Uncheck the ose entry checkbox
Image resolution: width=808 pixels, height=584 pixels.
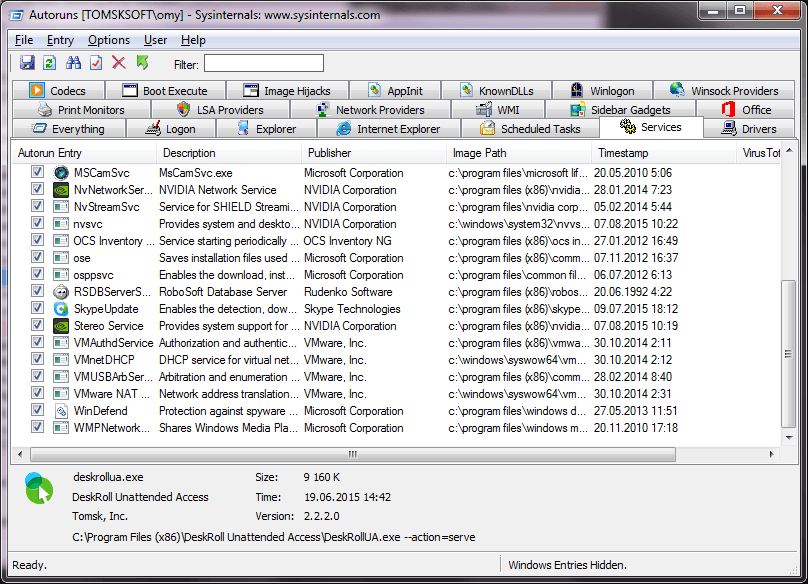coord(37,257)
